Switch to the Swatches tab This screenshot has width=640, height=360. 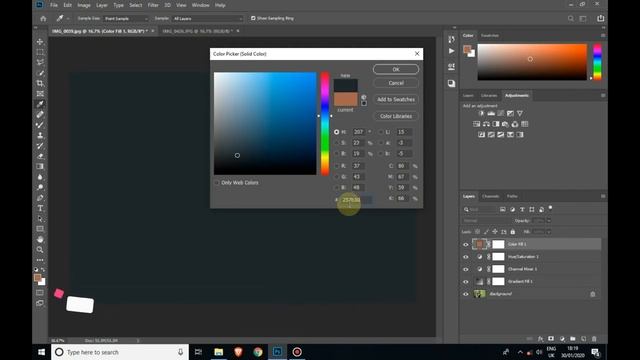pos(490,36)
